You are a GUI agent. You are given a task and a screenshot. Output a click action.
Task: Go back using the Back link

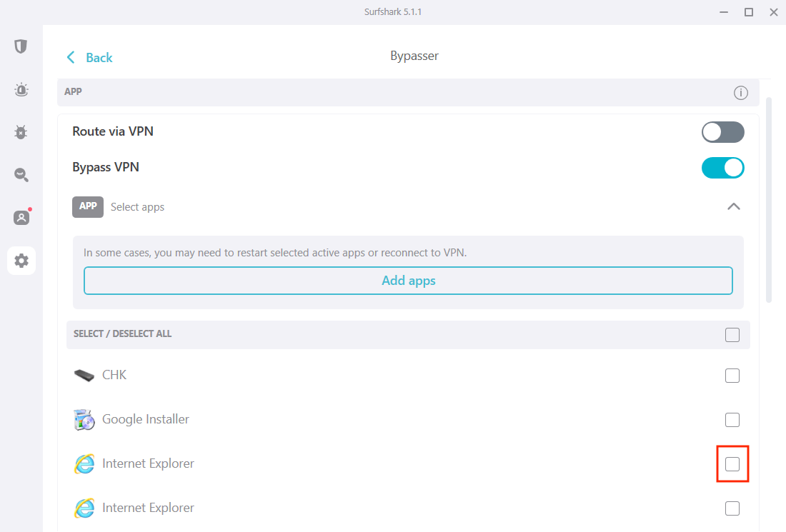tap(89, 57)
